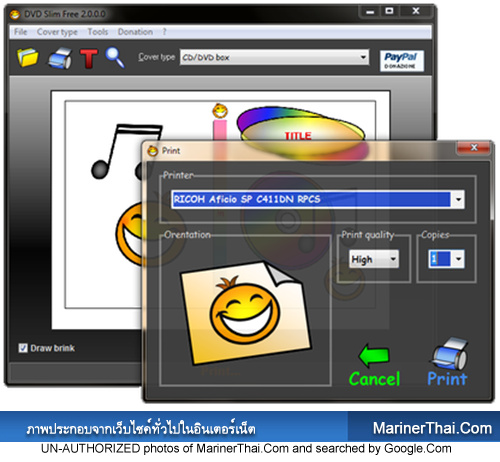The width and height of the screenshot is (500, 462).
Task: Expand the Cover type CD/DVD box dropdown
Action: [x=363, y=57]
